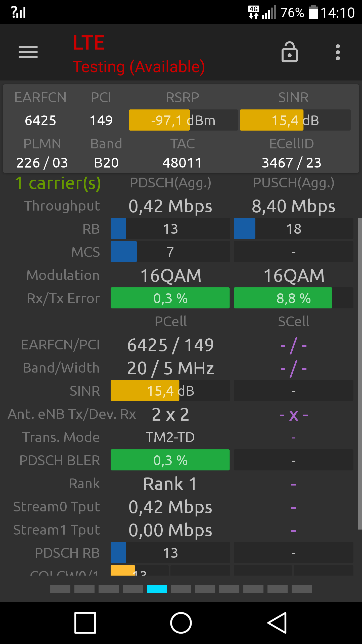Tap the PDSCH BLER 0,3 % bar

[170, 460]
